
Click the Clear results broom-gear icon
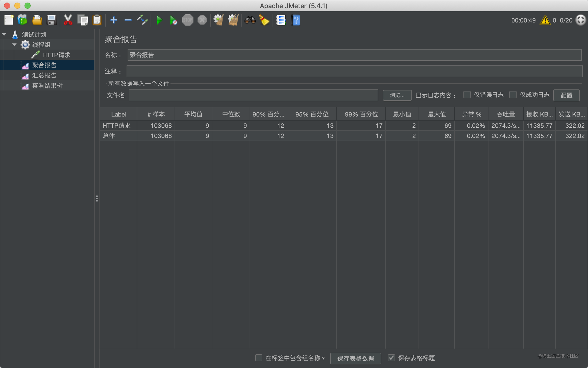pos(219,20)
